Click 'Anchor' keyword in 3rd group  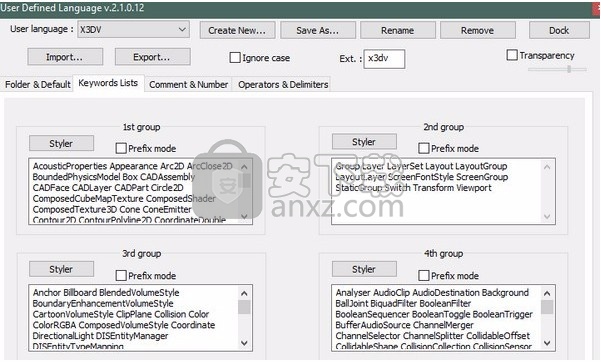tap(47, 293)
